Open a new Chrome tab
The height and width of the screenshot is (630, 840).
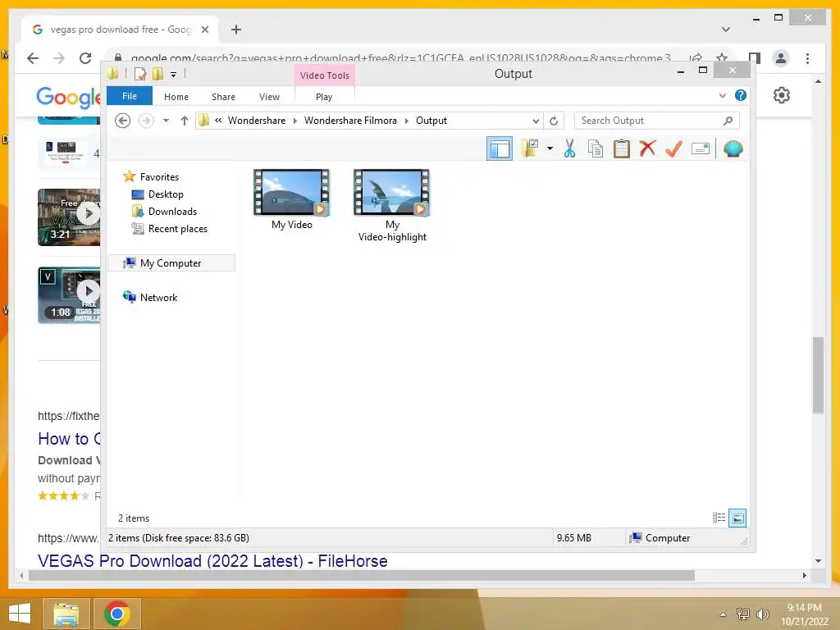tap(236, 30)
